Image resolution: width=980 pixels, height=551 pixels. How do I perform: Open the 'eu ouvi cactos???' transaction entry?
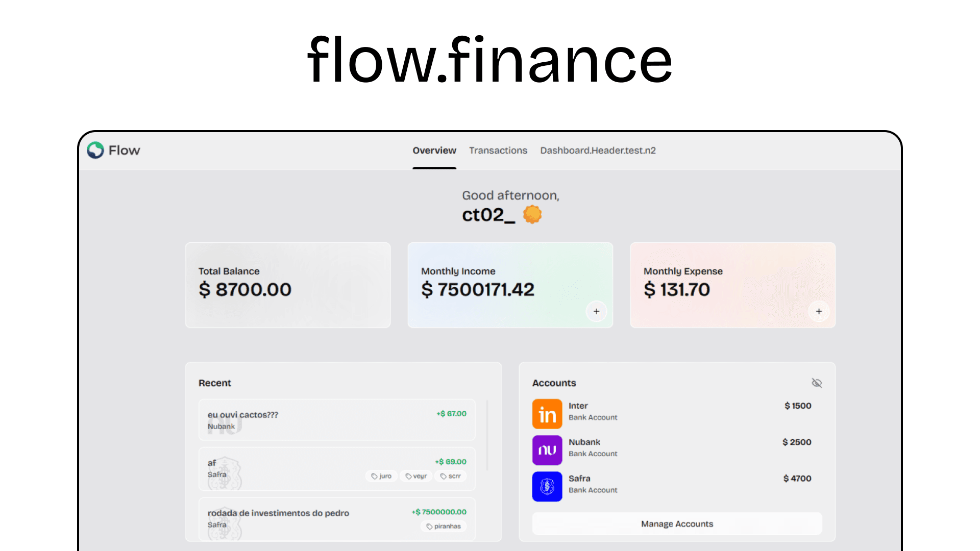pos(336,419)
